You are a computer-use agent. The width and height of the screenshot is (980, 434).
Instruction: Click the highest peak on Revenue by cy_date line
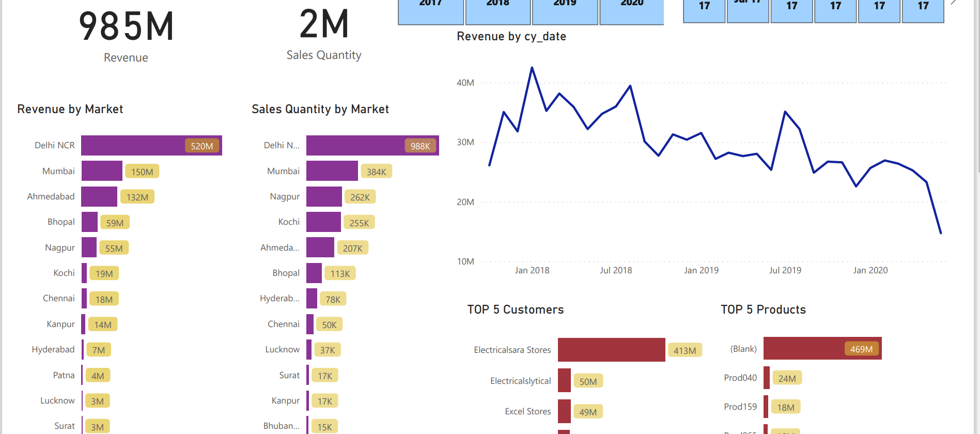tap(532, 67)
